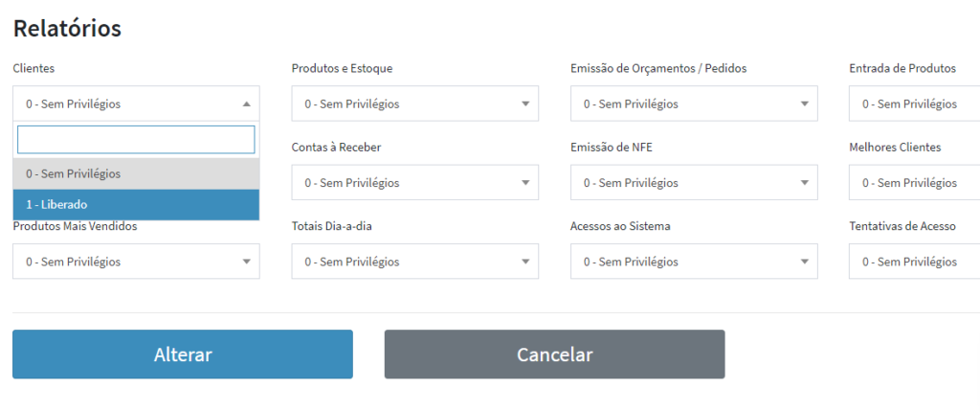Open the Acessos ao Sistema dropdown

694,261
